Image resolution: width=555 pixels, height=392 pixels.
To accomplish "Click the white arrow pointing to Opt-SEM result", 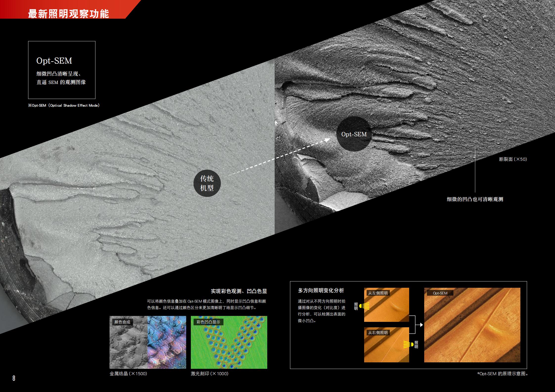I will point(421,325).
